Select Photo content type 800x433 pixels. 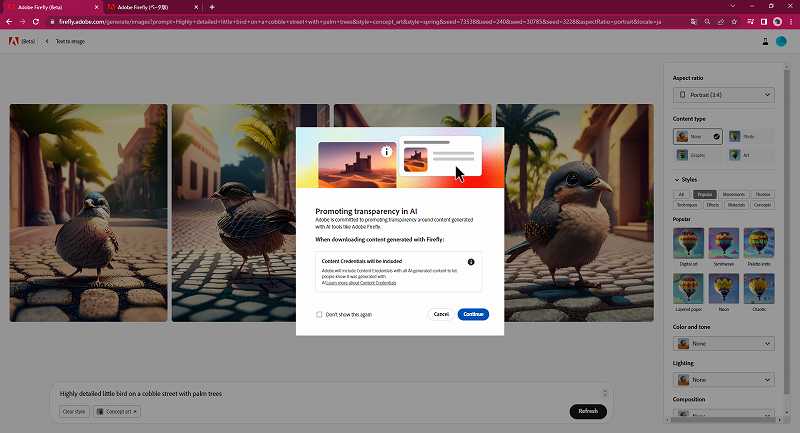click(x=750, y=137)
